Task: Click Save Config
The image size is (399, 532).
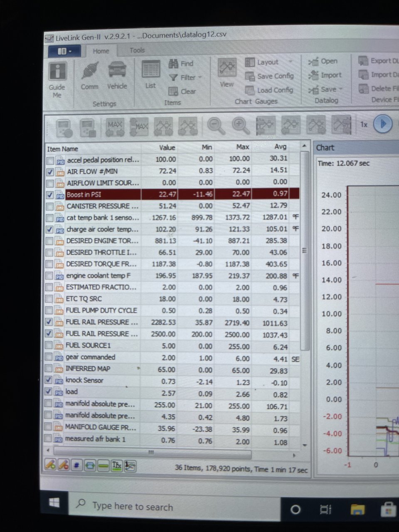Action: pos(270,76)
